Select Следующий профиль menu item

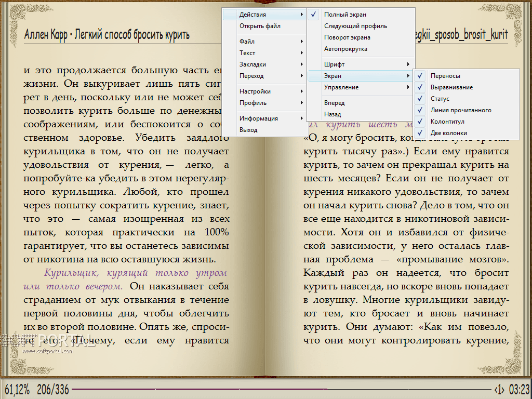pyautogui.click(x=361, y=26)
